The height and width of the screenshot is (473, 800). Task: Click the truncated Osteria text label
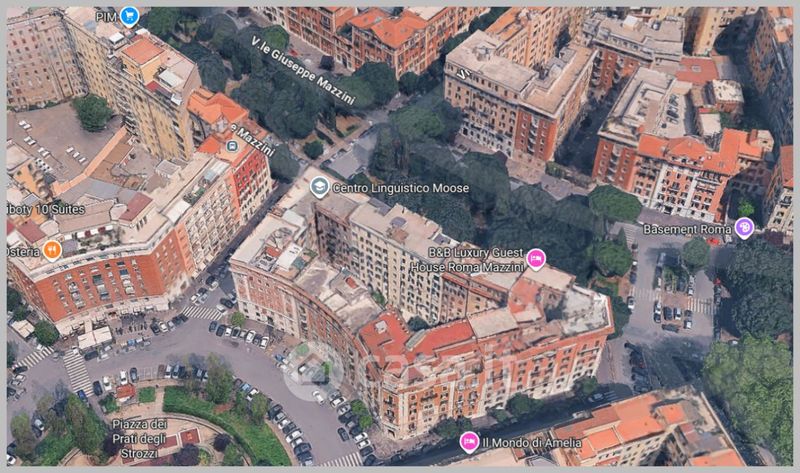coord(23,252)
